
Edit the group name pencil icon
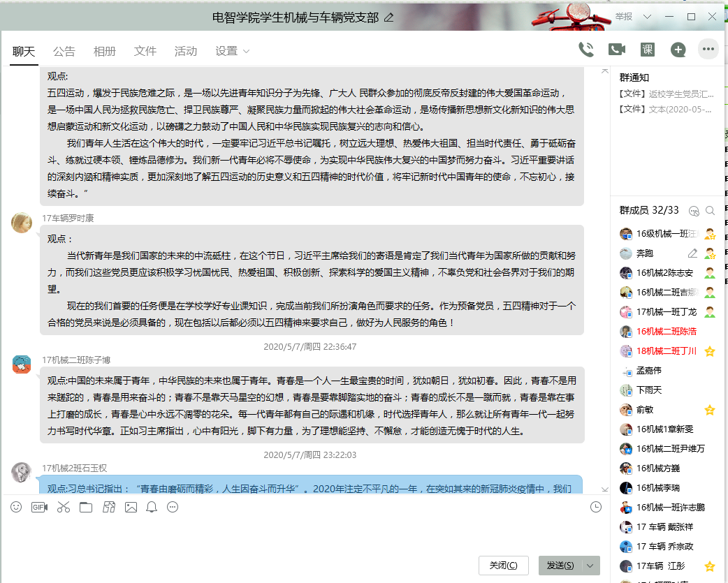click(x=389, y=17)
